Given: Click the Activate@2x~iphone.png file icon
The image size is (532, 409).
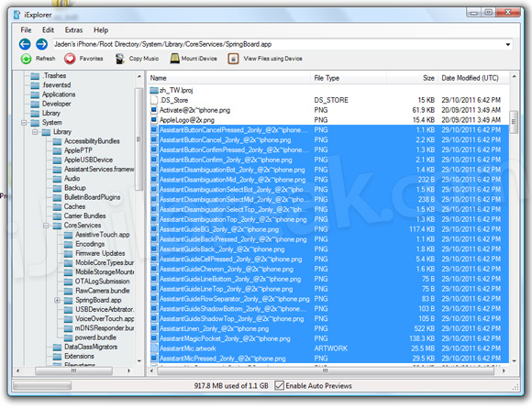Looking at the screenshot, I should pos(154,110).
